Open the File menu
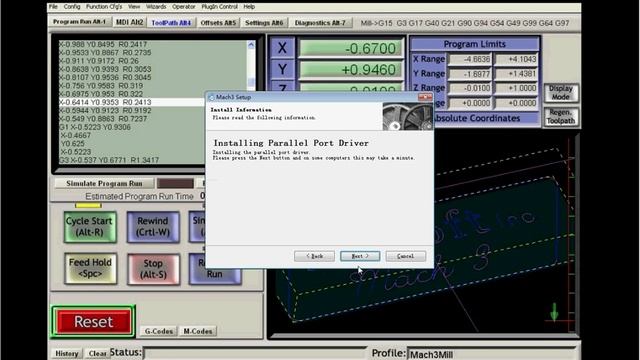 point(53,7)
